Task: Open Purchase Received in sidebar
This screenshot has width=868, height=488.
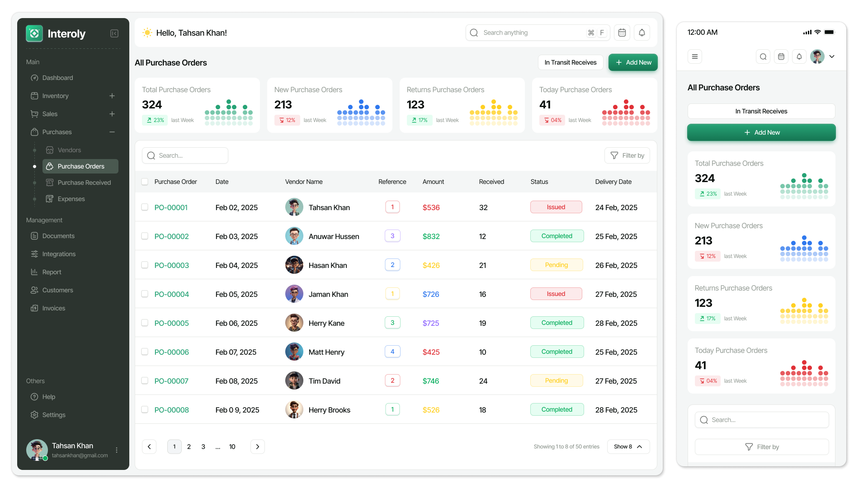Action: [84, 183]
